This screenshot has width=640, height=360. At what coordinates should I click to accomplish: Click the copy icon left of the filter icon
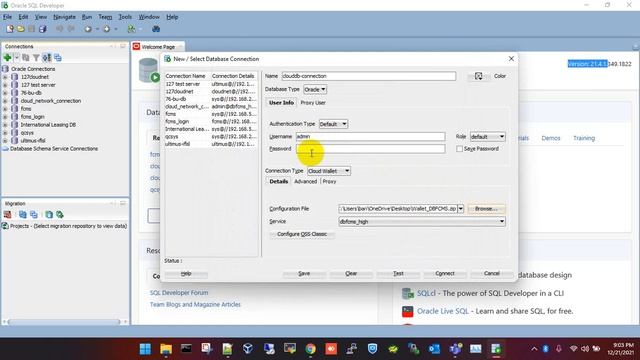[x=26, y=58]
